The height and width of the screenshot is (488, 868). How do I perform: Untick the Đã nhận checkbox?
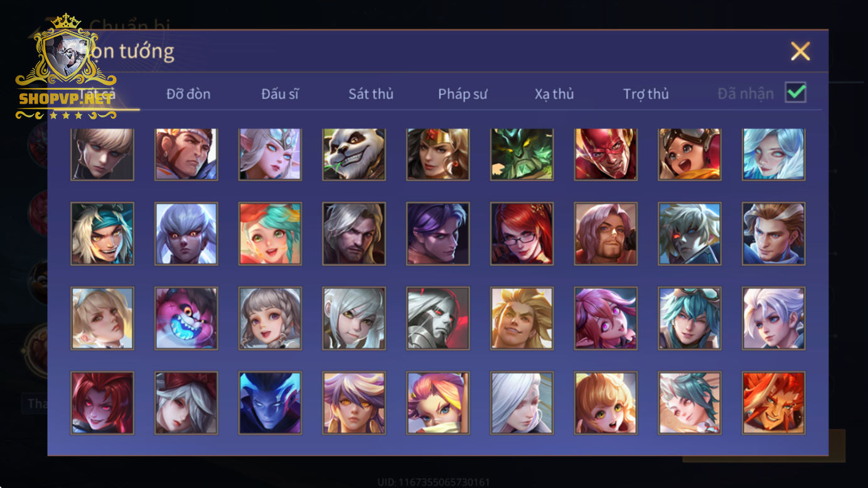(x=796, y=93)
